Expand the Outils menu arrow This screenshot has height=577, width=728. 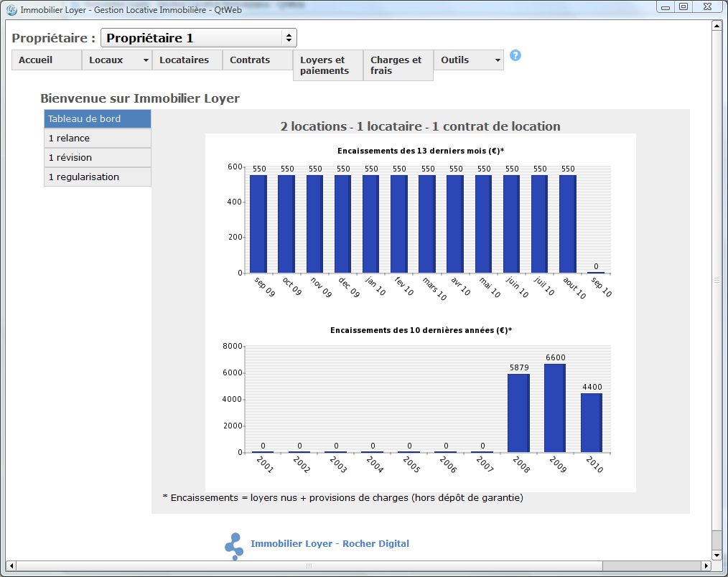click(x=498, y=60)
